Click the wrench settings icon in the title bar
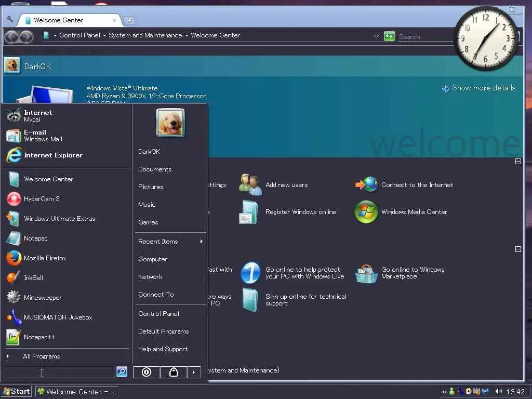This screenshot has height=399, width=532. (10, 19)
